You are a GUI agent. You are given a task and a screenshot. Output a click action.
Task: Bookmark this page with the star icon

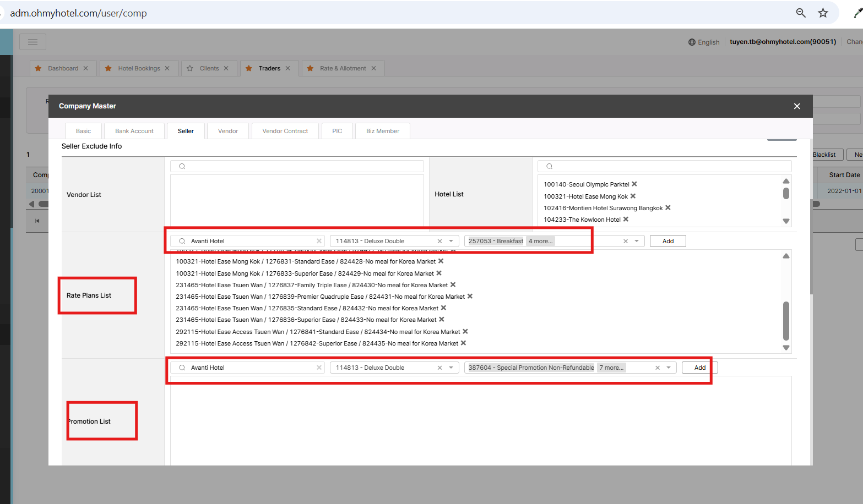coord(823,13)
